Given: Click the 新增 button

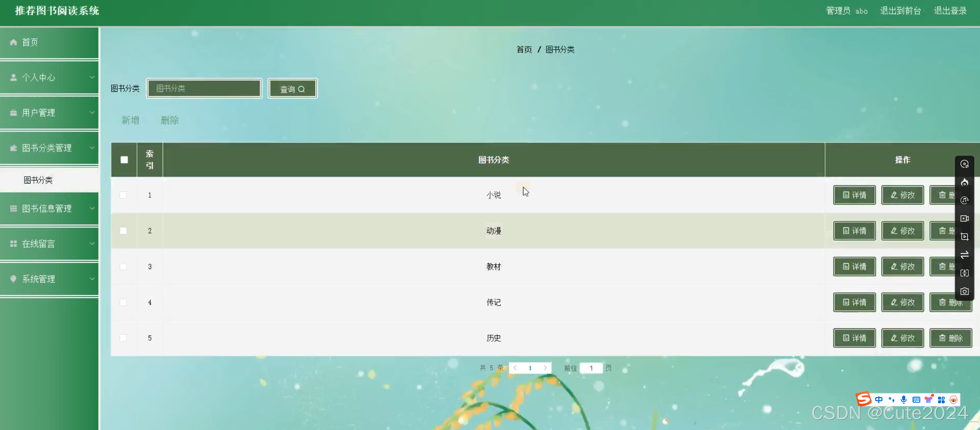Looking at the screenshot, I should click(130, 120).
